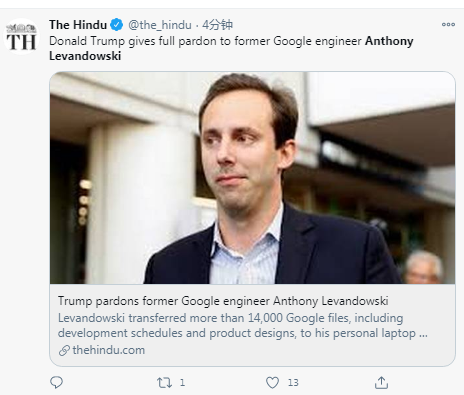Click the link chain icon beside thehindu.com
Screen dimensions: 464x395
pos(64,350)
